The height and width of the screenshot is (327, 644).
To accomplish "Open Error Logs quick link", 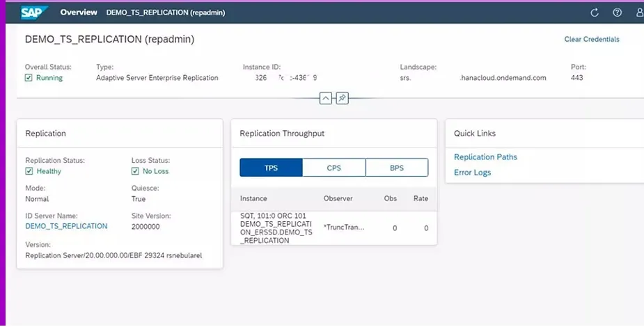I will pos(472,173).
